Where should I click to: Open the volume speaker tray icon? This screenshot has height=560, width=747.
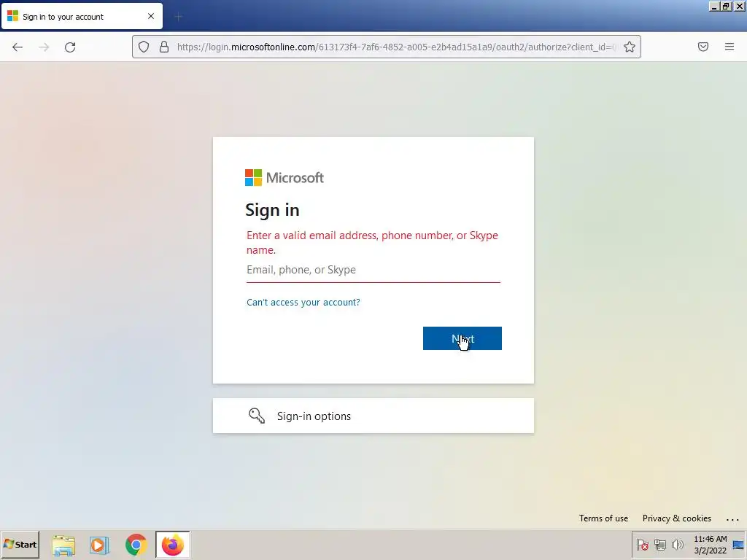pos(677,544)
